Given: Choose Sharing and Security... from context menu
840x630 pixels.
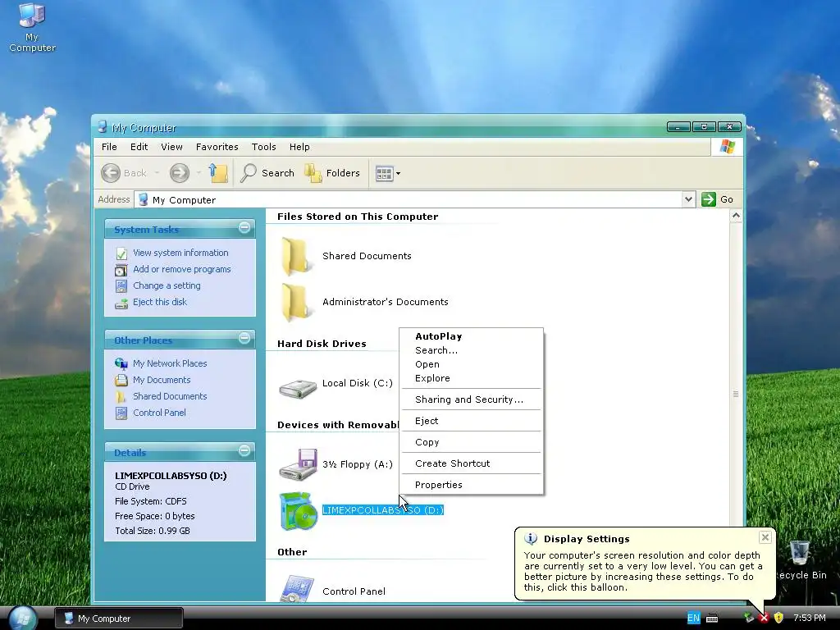Looking at the screenshot, I should point(472,399).
